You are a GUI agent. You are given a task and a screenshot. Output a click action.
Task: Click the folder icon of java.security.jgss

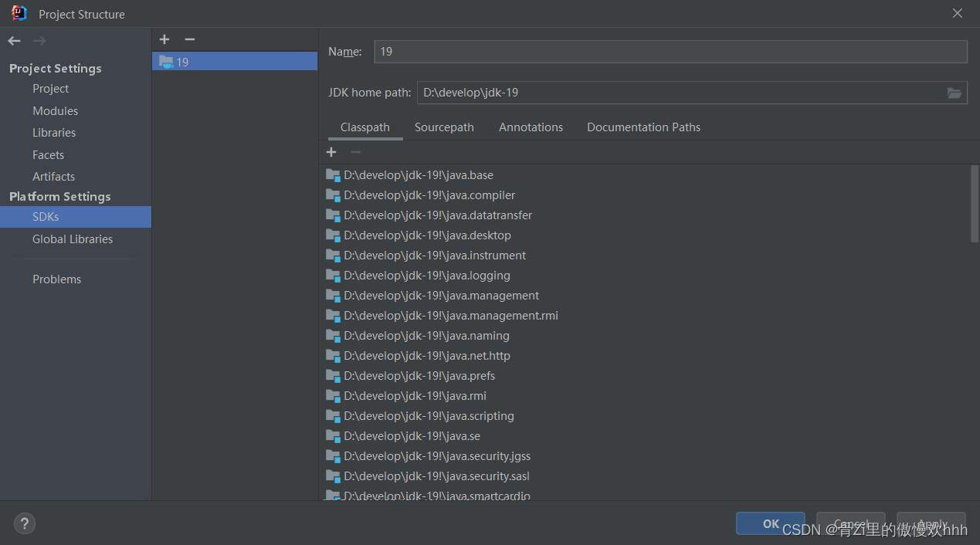(333, 456)
